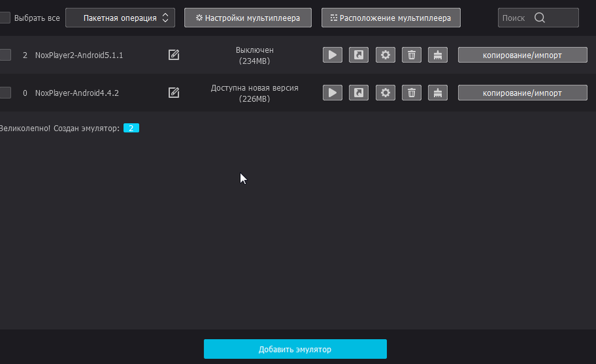Select checkbox for NoxPlayer2-Android5.1.1 row
596x364 pixels.
click(x=5, y=55)
